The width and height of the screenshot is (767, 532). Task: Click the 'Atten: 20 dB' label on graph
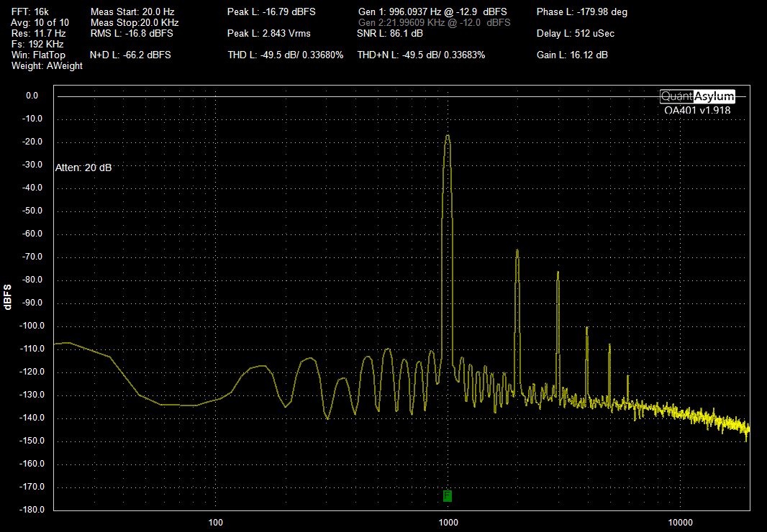pos(83,168)
